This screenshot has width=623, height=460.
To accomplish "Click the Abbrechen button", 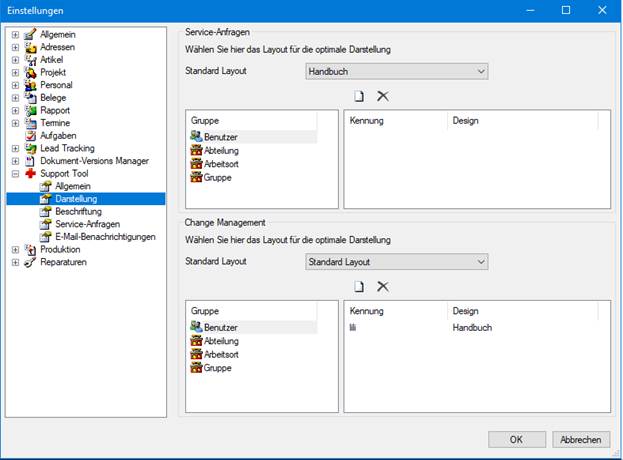I will point(581,439).
